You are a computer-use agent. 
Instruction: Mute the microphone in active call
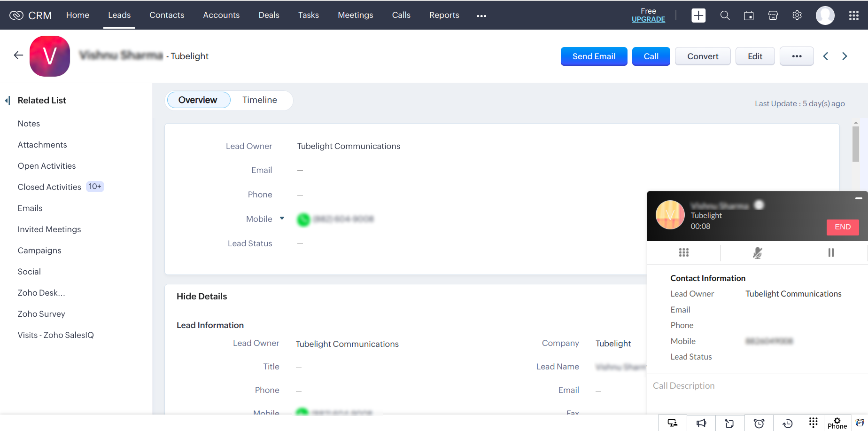(x=757, y=253)
